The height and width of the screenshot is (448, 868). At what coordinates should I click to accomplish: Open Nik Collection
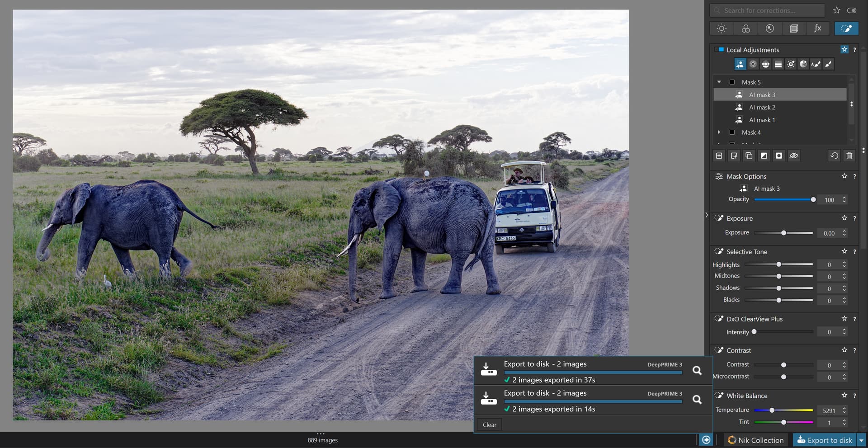point(756,440)
